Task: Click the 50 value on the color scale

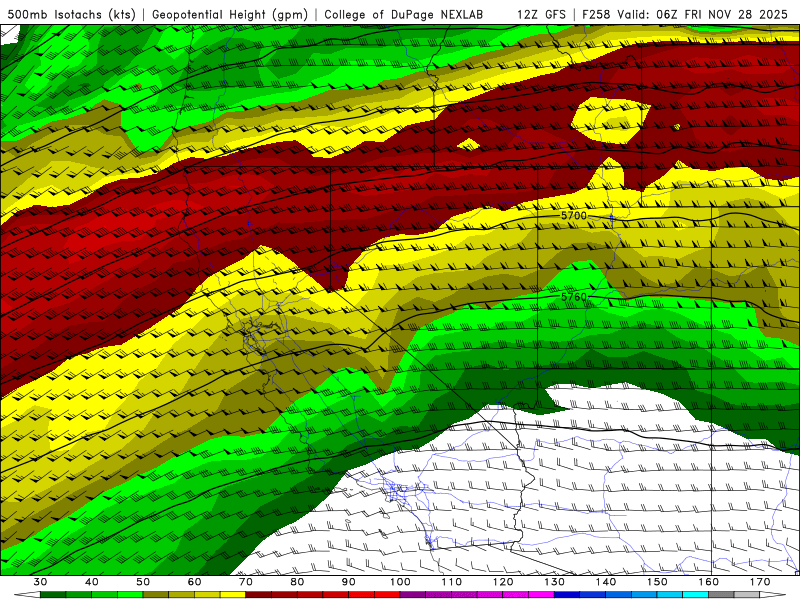Action: (x=143, y=582)
